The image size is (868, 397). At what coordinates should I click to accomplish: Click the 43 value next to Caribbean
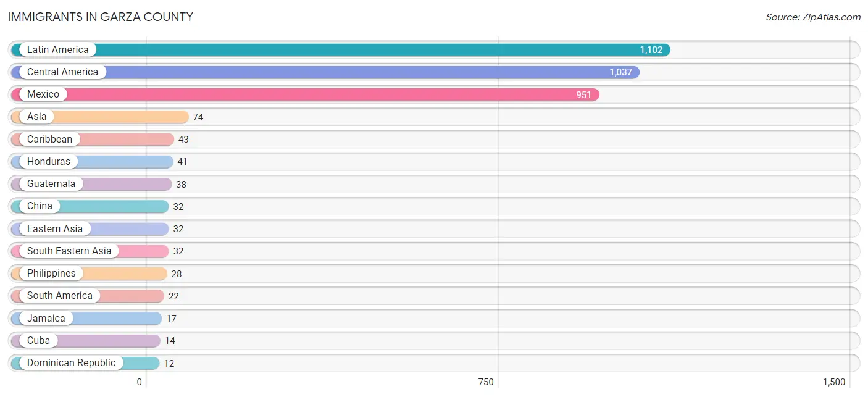click(183, 140)
